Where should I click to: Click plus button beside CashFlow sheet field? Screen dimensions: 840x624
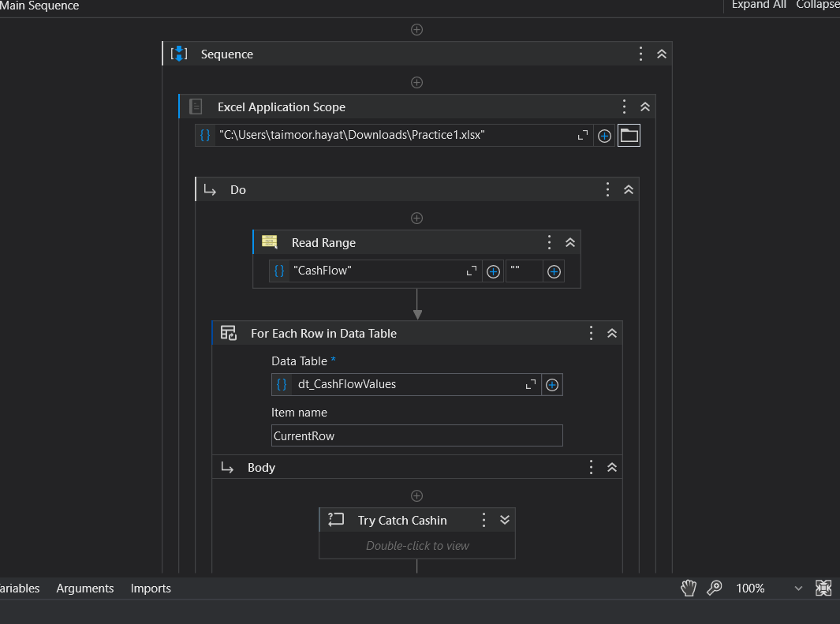[493, 271]
